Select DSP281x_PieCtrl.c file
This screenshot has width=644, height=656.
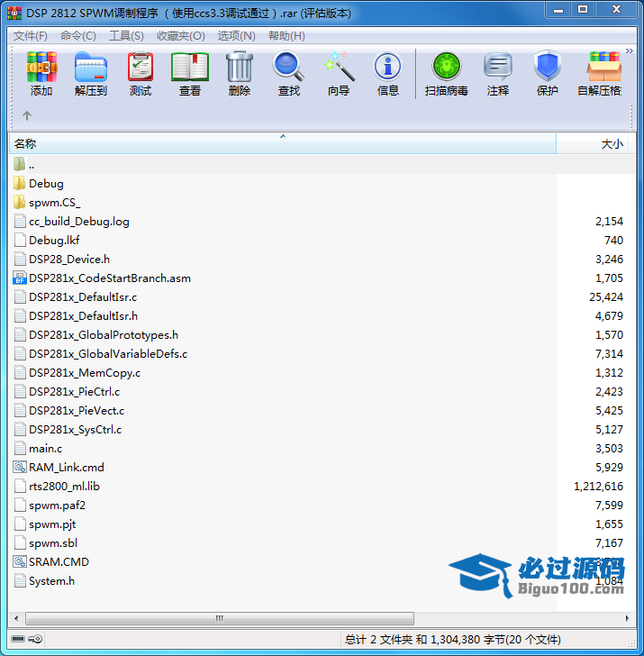click(x=74, y=392)
